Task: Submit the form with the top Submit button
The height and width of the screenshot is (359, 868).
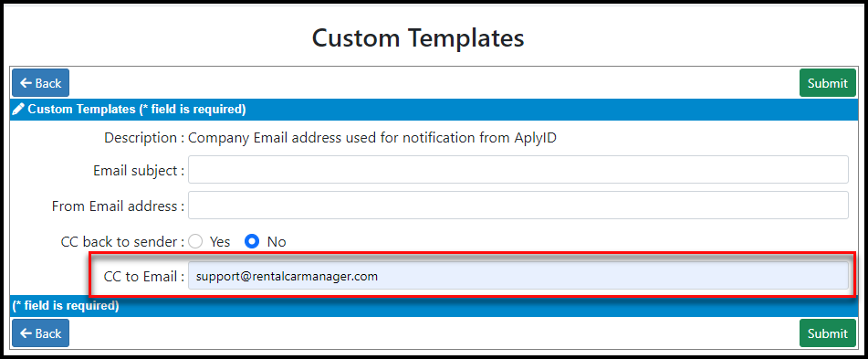Action: (828, 83)
